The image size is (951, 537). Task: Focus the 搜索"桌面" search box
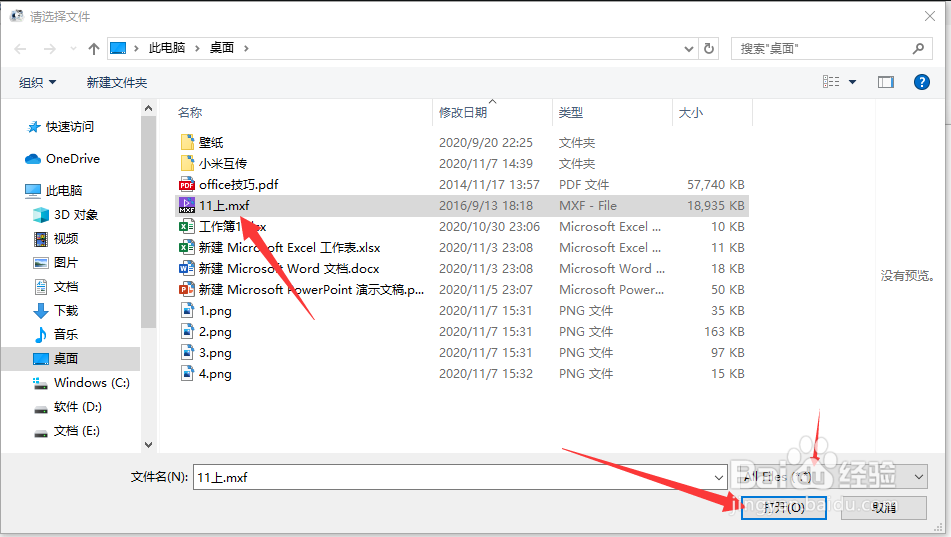(832, 49)
